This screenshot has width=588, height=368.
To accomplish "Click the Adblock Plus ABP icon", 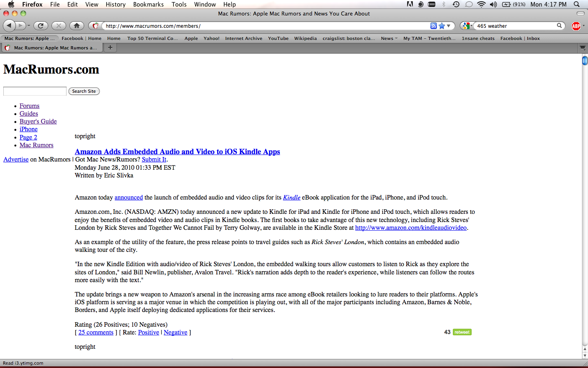I will (576, 26).
